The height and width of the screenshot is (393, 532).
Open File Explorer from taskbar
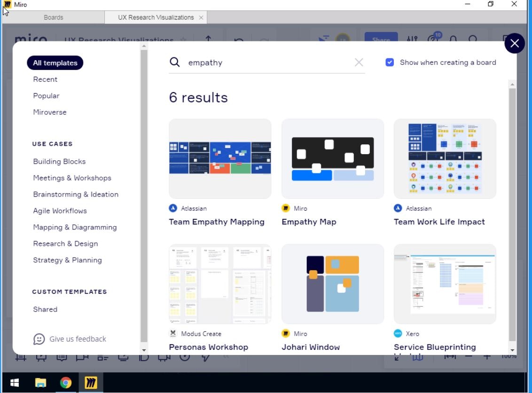point(40,383)
